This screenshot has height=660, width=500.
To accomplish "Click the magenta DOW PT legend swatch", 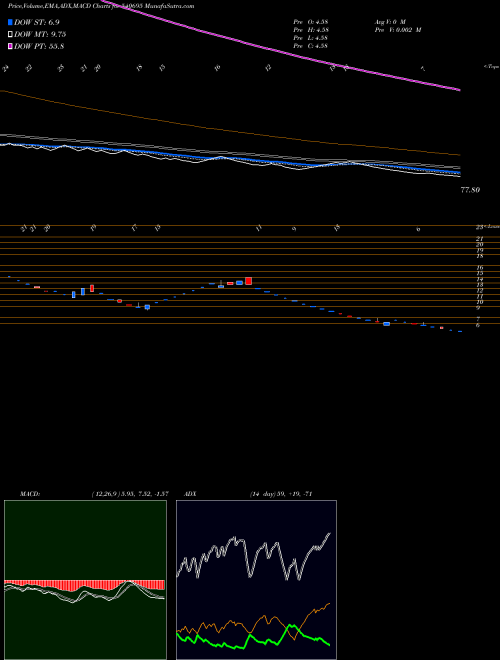I will [x=10, y=46].
